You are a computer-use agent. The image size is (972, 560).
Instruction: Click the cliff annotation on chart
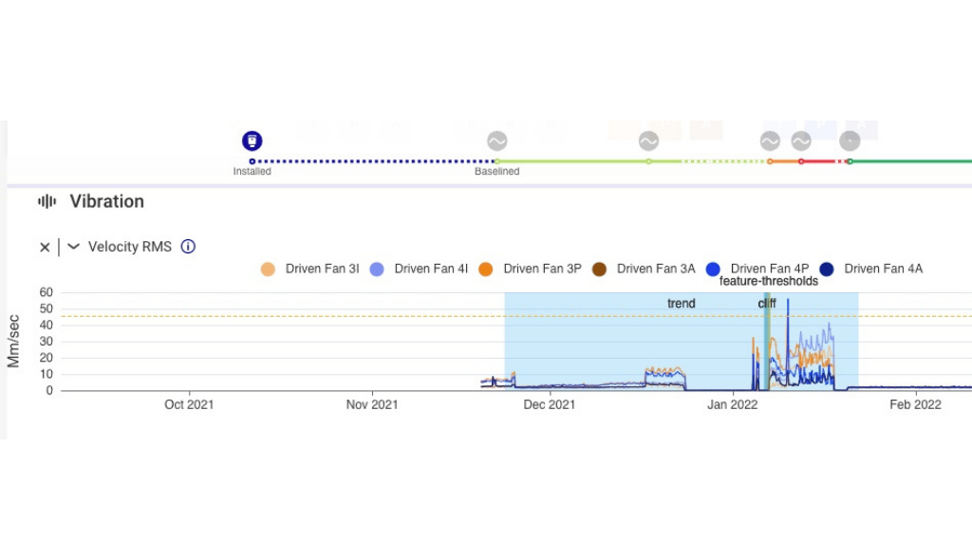coord(767,304)
